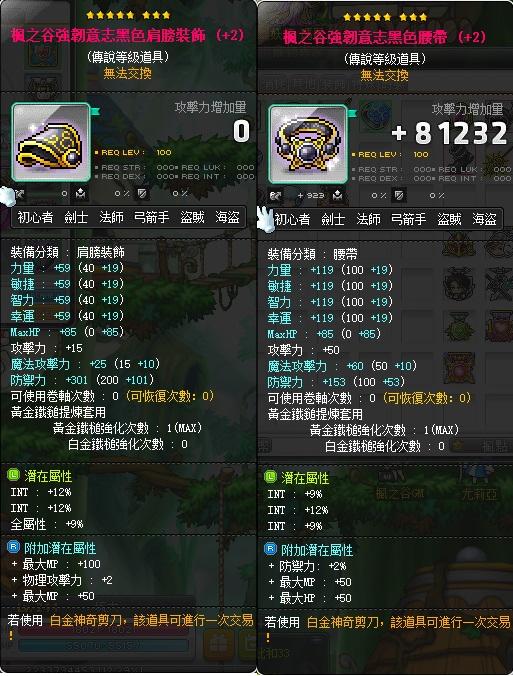Viewport: 513px width, 676px height.
Task: Click the black belt item icon
Action: coord(308,144)
